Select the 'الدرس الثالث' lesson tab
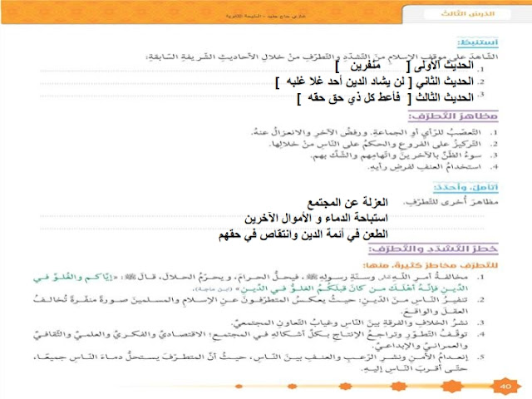The image size is (532, 399). tap(467, 14)
